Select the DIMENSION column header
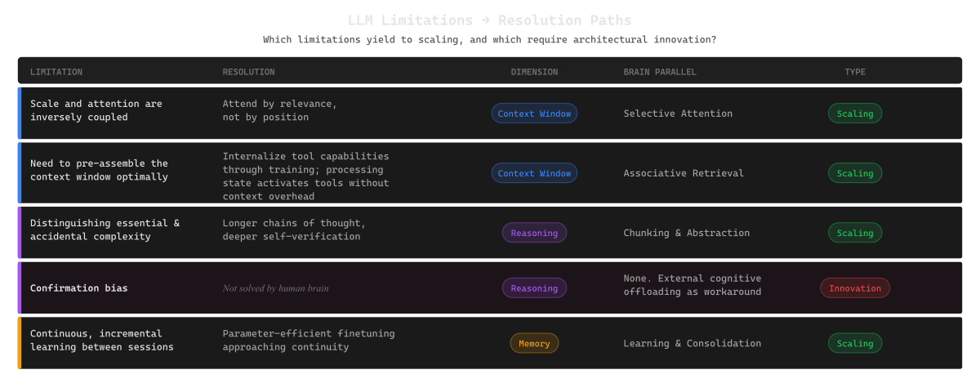Image resolution: width=980 pixels, height=392 pixels. [x=534, y=72]
